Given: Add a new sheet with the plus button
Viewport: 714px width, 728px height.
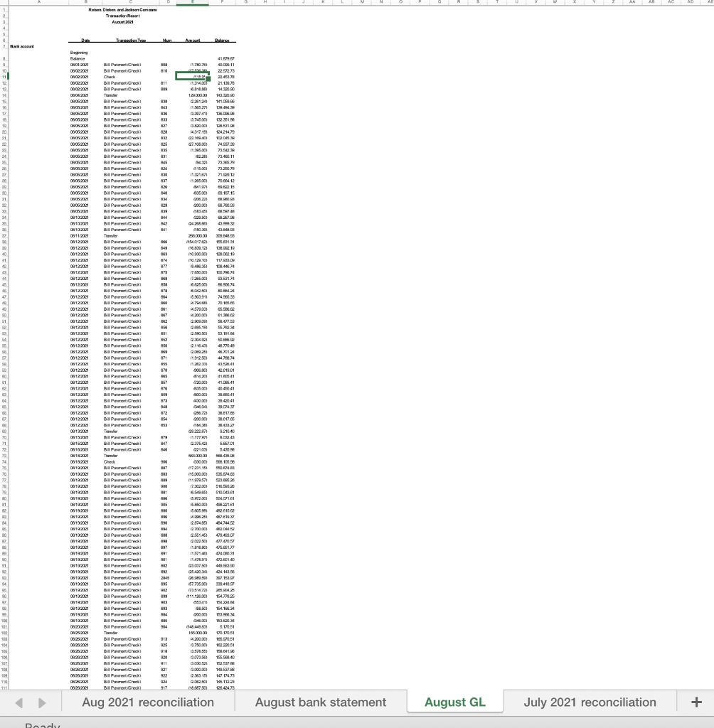Looking at the screenshot, I should coord(696,702).
